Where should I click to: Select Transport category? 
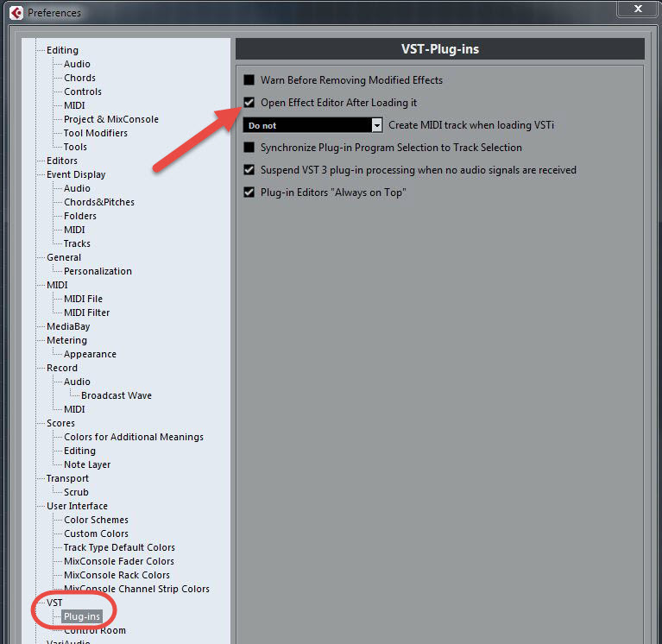pos(67,478)
